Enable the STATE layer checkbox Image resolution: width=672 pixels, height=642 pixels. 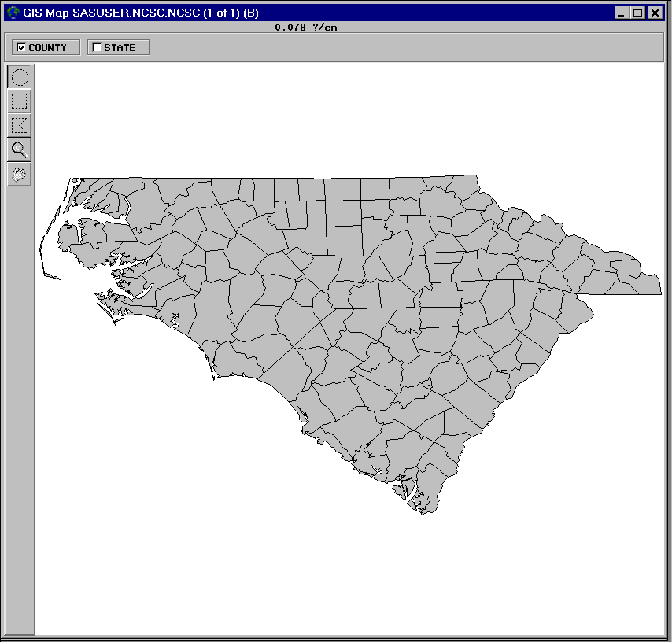[97, 48]
